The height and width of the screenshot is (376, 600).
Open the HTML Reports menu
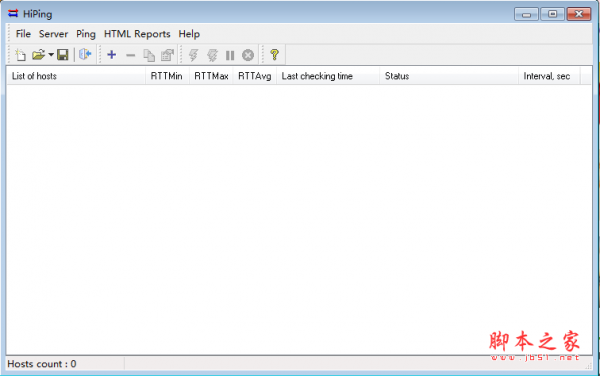pyautogui.click(x=137, y=34)
